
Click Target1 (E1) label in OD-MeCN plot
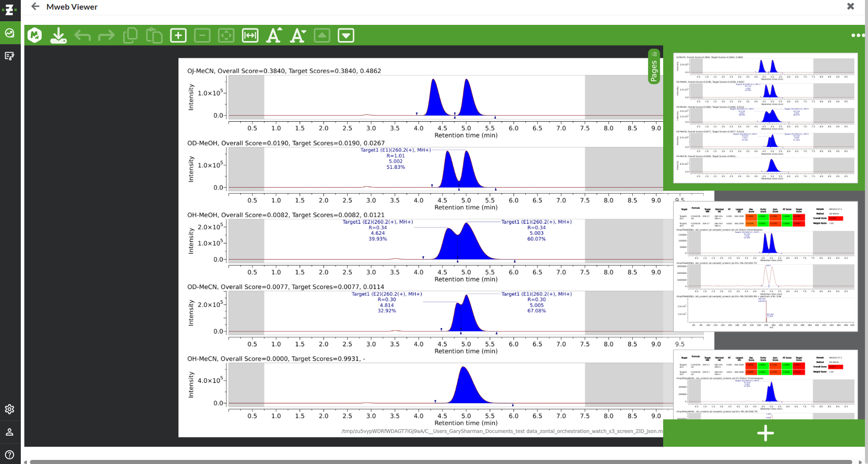point(536,294)
